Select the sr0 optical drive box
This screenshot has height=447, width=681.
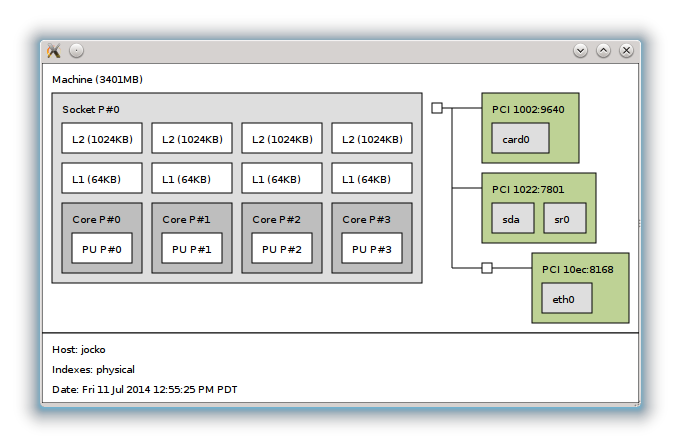[564, 218]
